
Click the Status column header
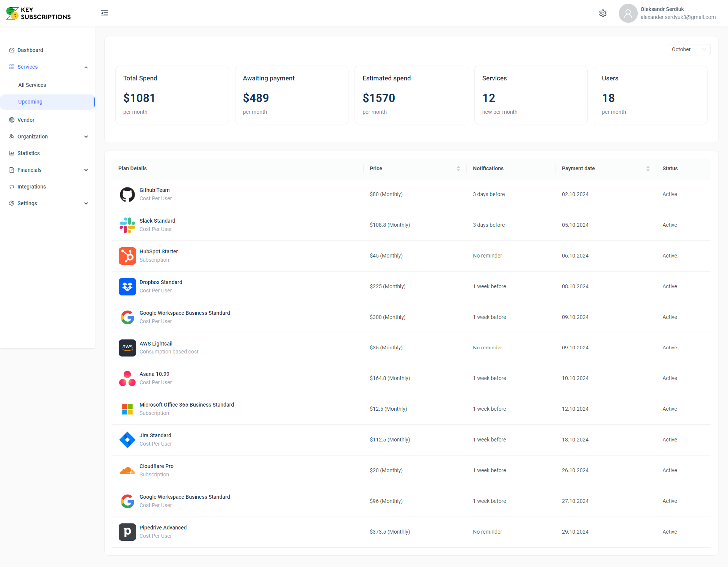(x=670, y=168)
